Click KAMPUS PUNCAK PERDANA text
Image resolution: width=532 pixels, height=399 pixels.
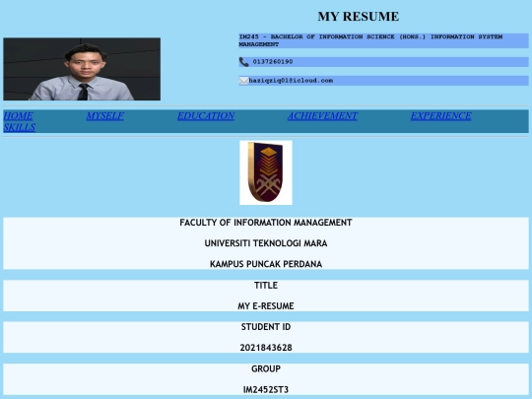(x=266, y=264)
